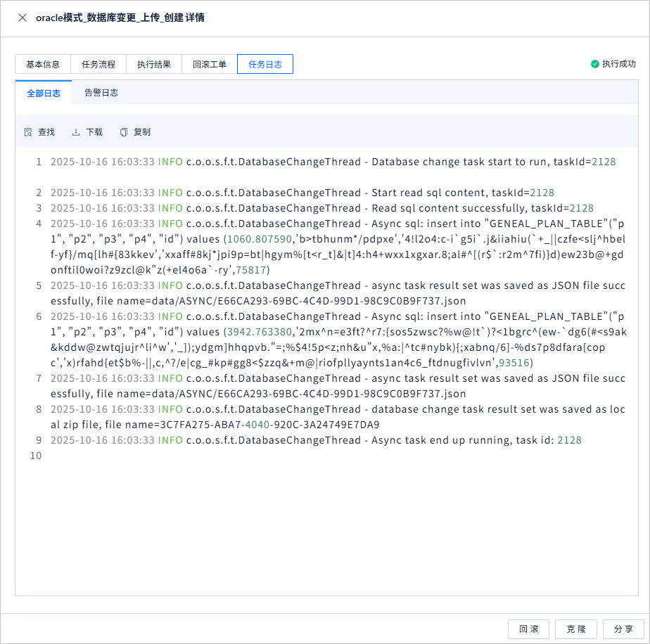
Task: Open the 基本信息 tab
Action: pos(43,64)
